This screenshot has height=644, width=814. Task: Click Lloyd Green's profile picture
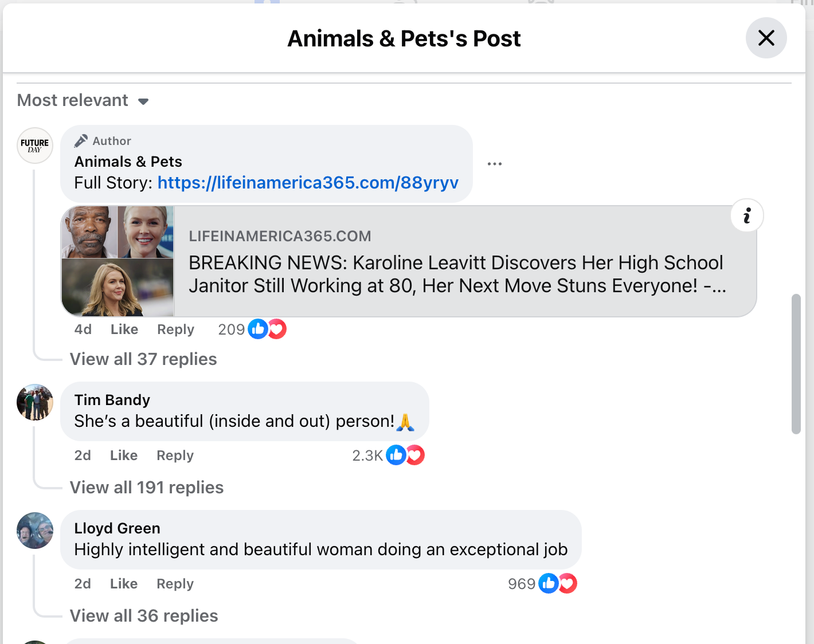point(35,531)
